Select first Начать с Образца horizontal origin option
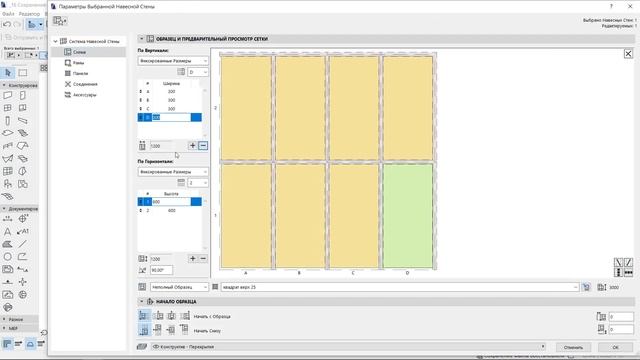 (x=144, y=316)
